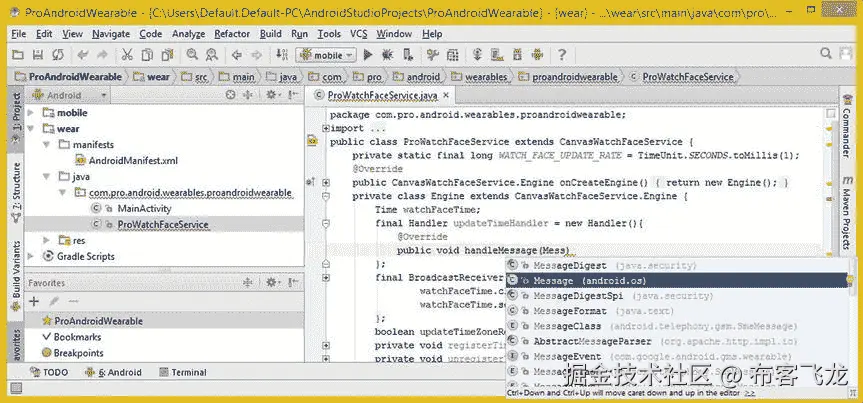Click the Replace toolbar icon

(x=211, y=55)
